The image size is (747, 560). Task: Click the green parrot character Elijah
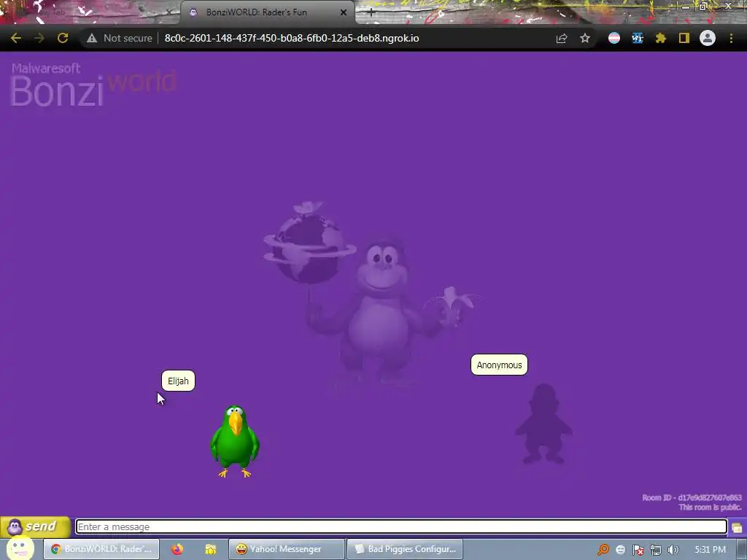(235, 441)
